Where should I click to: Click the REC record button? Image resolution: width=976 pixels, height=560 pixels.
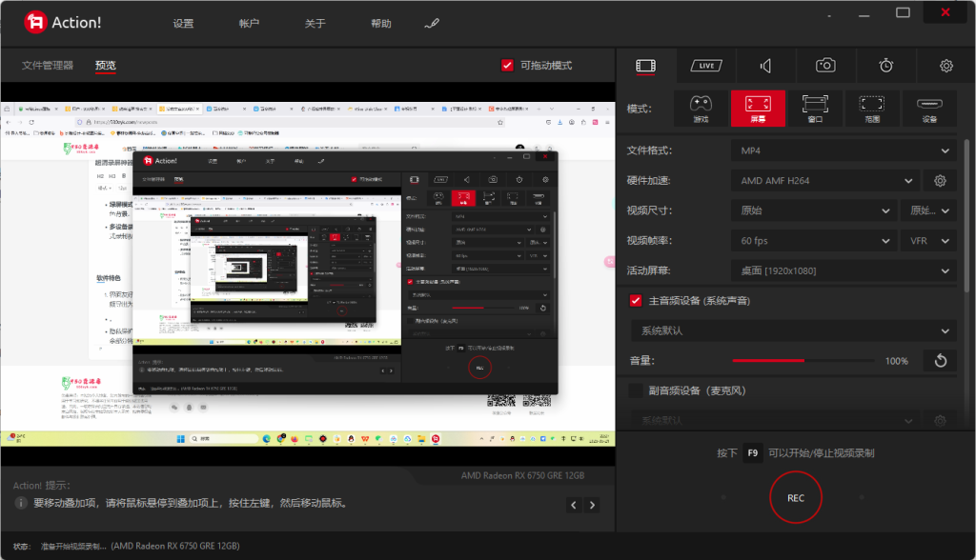point(796,497)
